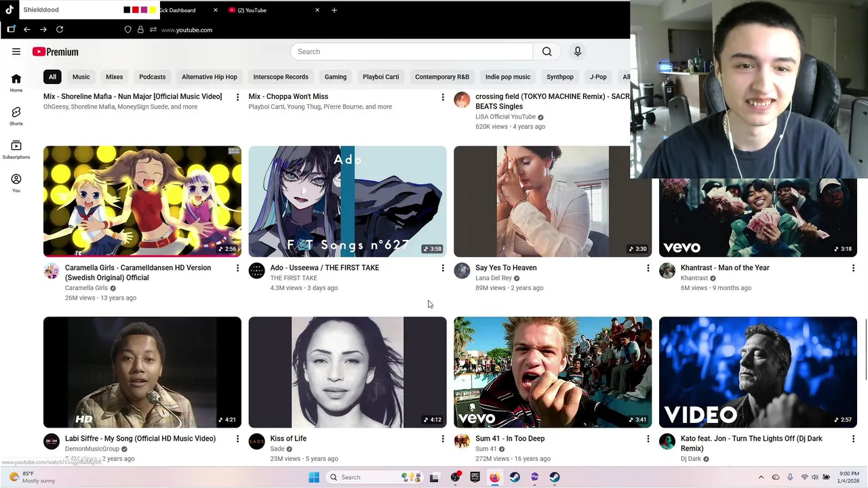Click the YouTube Premium logo
The image size is (868, 488).
pyautogui.click(x=56, y=52)
